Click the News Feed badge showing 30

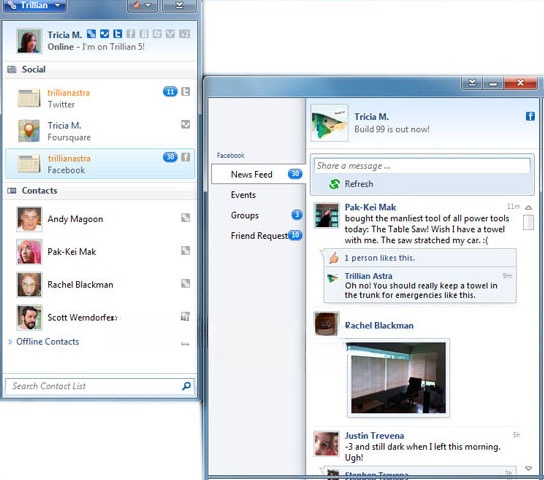pos(295,173)
